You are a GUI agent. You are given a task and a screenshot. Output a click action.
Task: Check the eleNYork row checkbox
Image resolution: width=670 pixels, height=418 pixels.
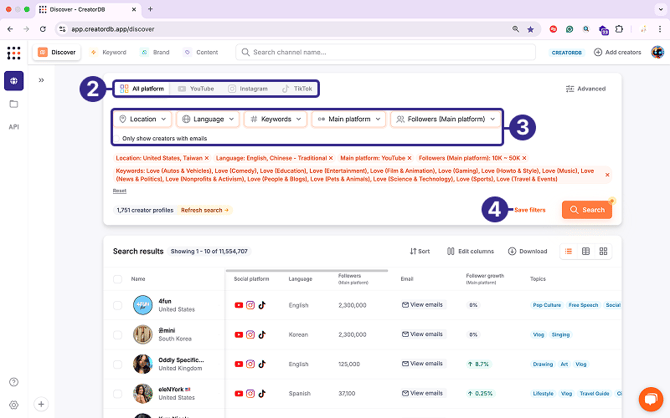click(x=118, y=394)
